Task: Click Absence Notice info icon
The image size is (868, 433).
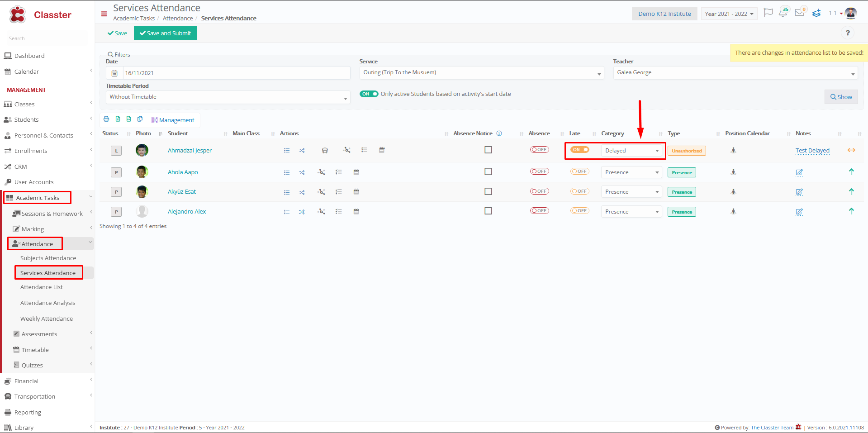Action: click(x=499, y=133)
